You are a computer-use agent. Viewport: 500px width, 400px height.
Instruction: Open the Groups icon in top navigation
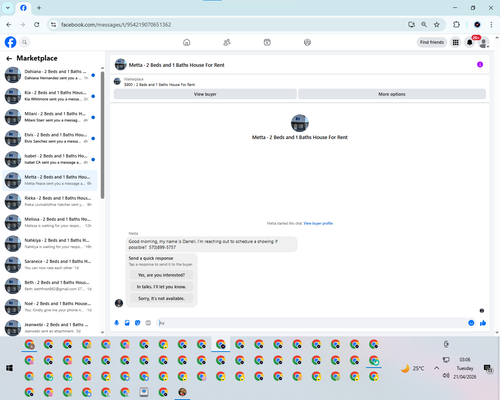click(x=307, y=42)
